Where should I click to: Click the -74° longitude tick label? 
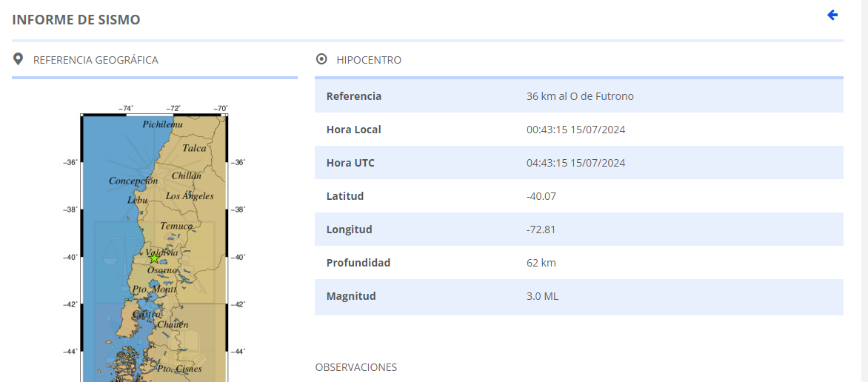tap(126, 109)
